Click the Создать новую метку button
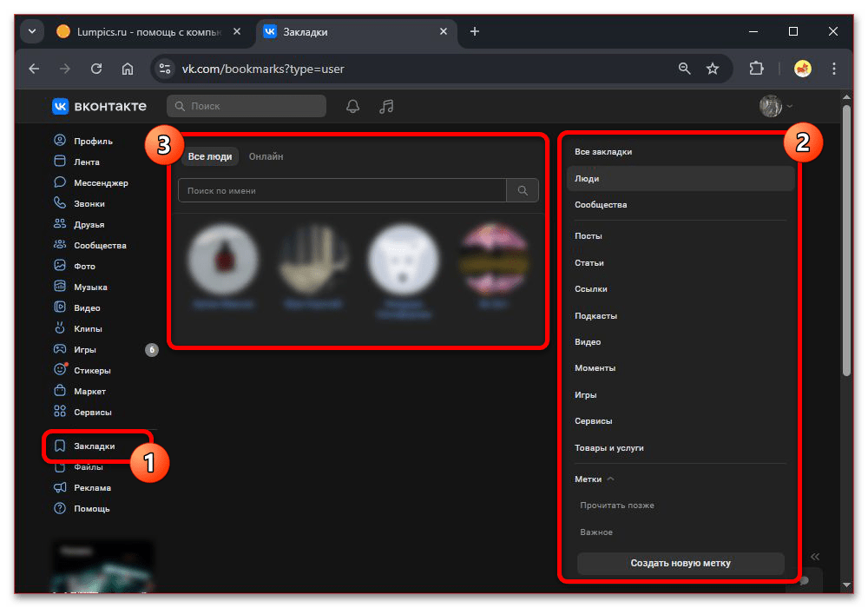Screen dimensions: 868x608 click(681, 563)
